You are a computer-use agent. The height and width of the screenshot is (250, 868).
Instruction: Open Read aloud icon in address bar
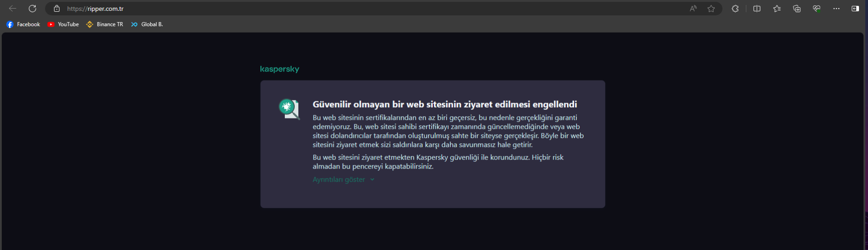coord(693,9)
